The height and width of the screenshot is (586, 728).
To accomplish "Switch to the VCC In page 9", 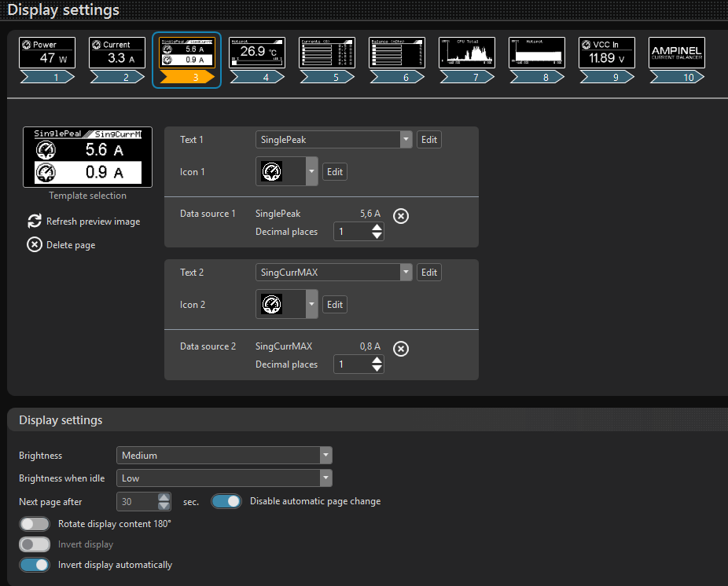I will (x=607, y=53).
